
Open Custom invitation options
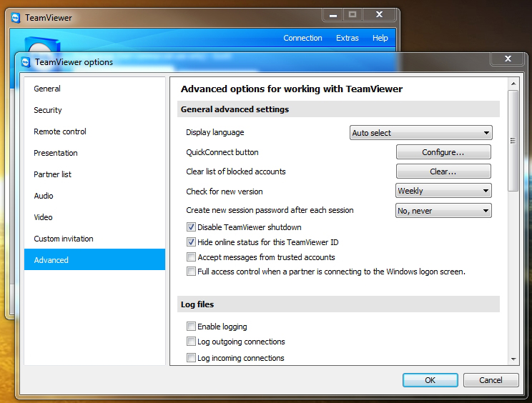click(94, 239)
